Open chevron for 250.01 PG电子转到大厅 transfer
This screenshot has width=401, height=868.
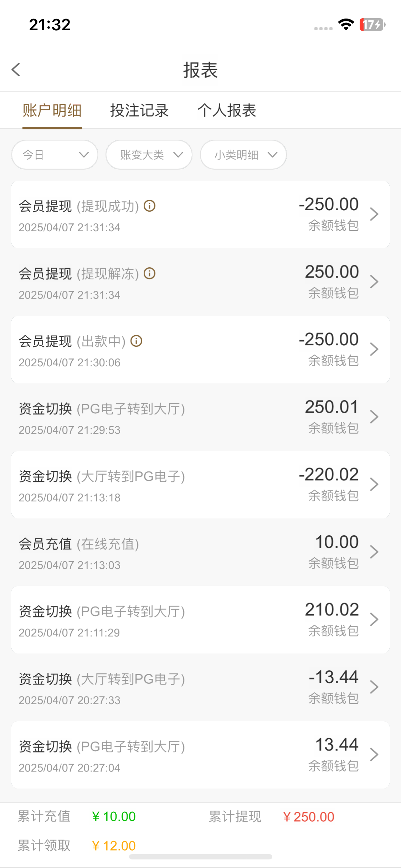(x=374, y=417)
